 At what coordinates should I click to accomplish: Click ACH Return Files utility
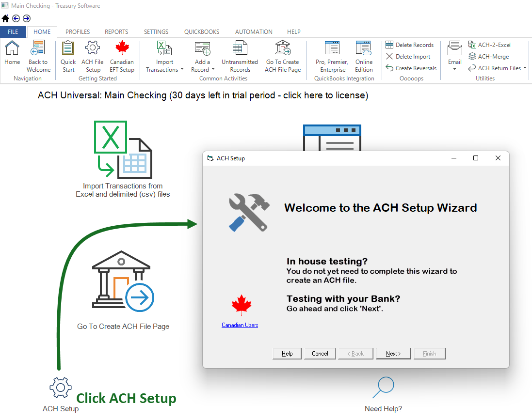pyautogui.click(x=495, y=68)
